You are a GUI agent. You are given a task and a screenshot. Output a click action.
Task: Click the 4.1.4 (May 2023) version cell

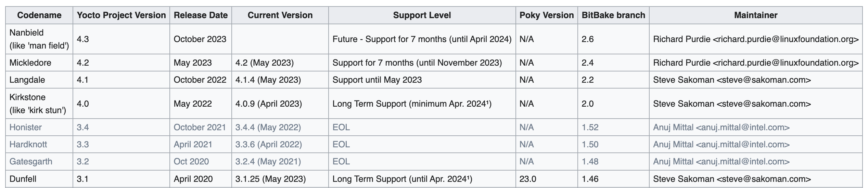pyautogui.click(x=280, y=80)
